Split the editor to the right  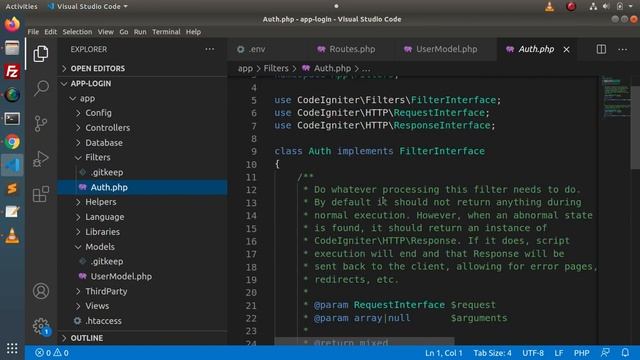(x=601, y=49)
